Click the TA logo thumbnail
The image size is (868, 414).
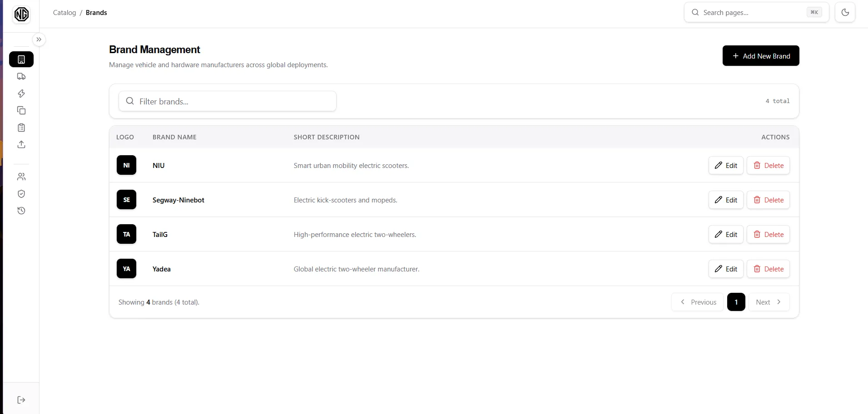pos(126,234)
